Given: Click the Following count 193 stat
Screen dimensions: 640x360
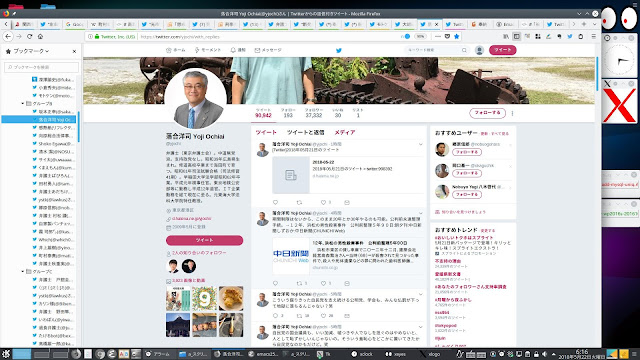Looking at the screenshot, I should [x=288, y=113].
